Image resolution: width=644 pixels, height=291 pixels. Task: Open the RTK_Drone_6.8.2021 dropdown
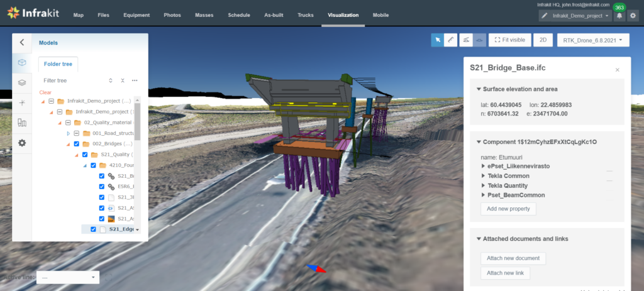(593, 40)
